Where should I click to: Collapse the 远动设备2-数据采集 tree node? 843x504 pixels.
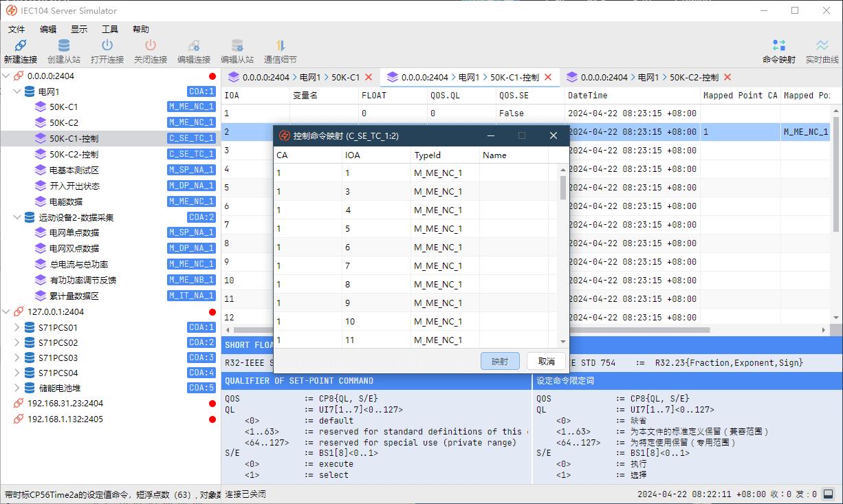pyautogui.click(x=17, y=217)
